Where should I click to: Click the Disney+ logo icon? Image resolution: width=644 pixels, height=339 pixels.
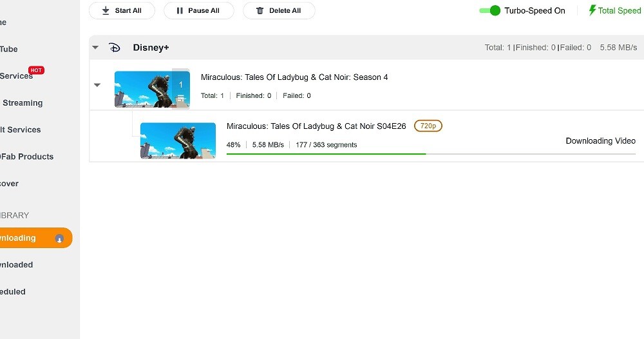pyautogui.click(x=115, y=48)
